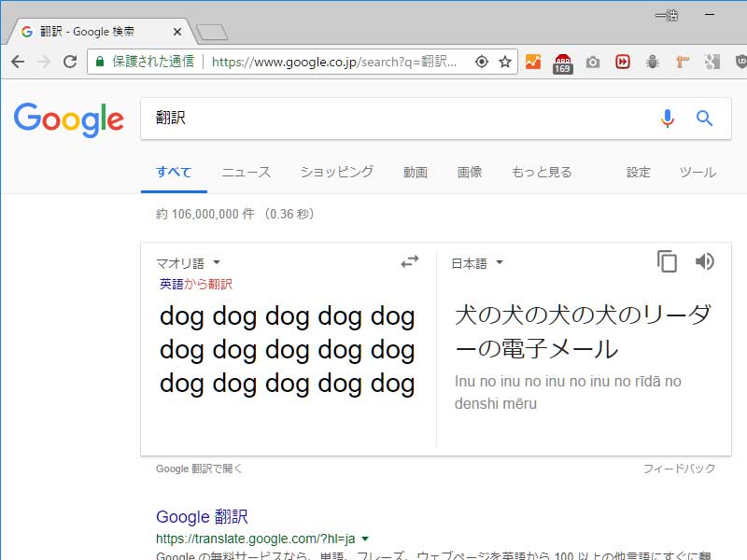Go back with the browser back arrow

coord(18,62)
